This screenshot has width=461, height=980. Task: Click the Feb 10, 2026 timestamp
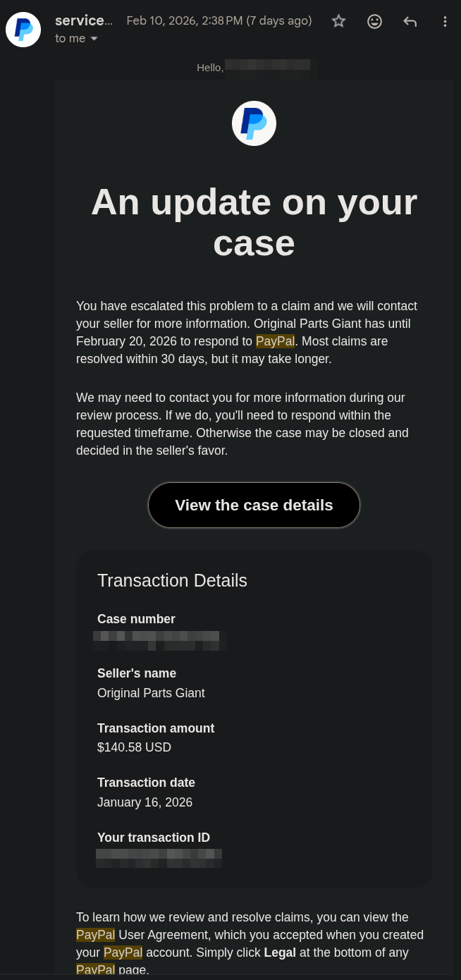point(219,20)
